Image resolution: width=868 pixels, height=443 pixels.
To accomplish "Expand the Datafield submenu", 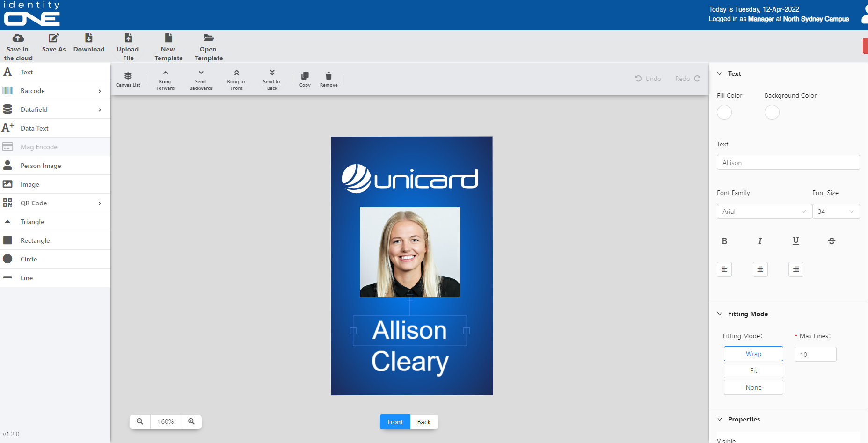I will pyautogui.click(x=100, y=109).
